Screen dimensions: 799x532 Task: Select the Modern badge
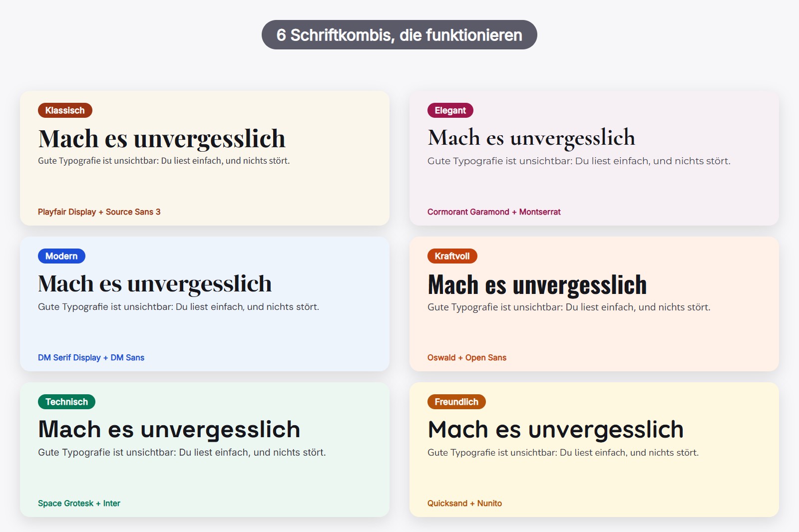tap(61, 256)
